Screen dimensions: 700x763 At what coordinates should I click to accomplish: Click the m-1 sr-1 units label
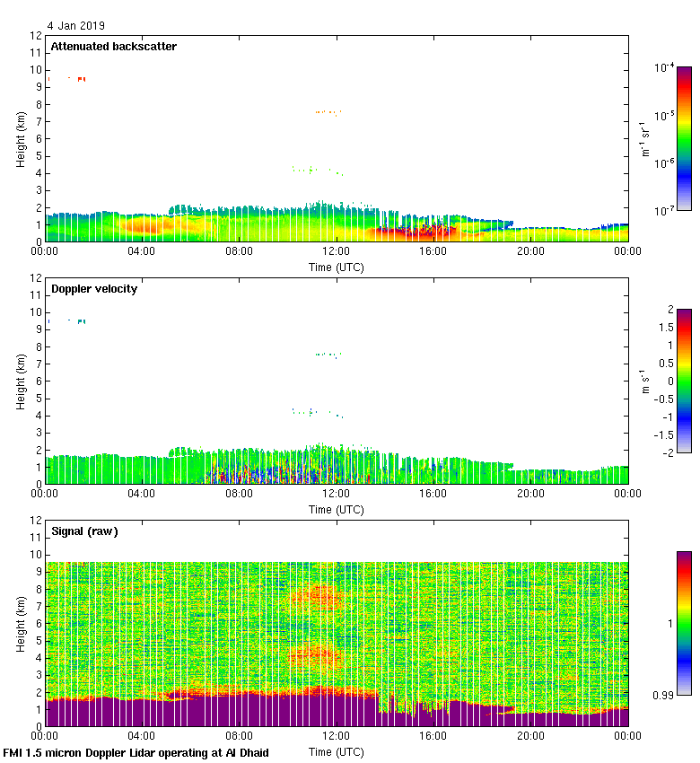tap(645, 138)
